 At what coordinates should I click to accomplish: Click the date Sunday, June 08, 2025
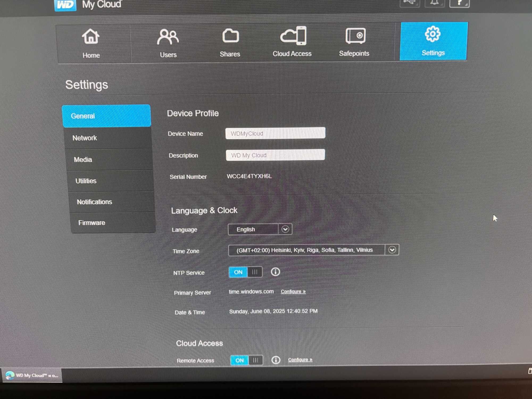pyautogui.click(x=257, y=311)
